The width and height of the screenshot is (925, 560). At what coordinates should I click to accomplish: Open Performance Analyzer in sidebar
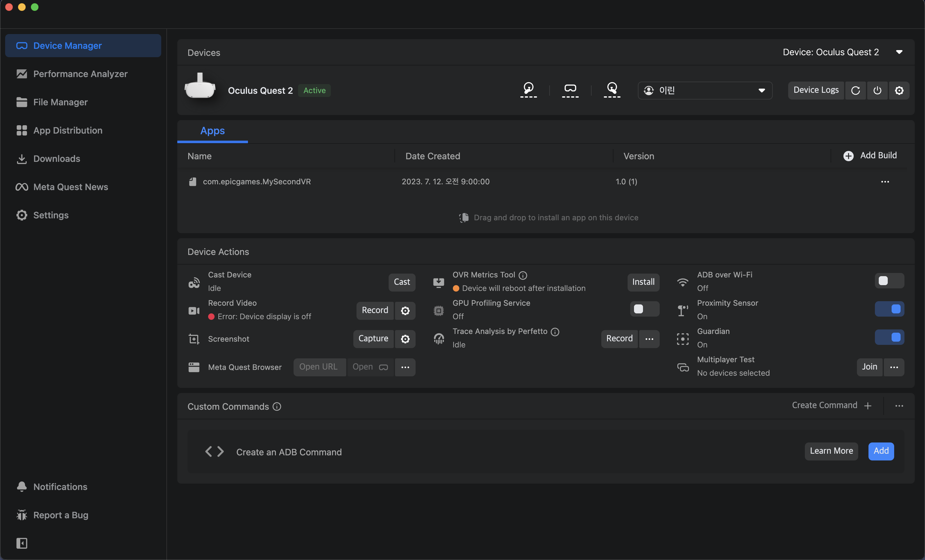click(x=80, y=74)
